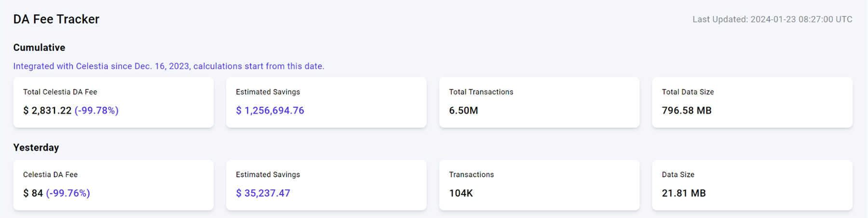Click the 104K transactions value
This screenshot has height=218, width=868.
[x=461, y=193]
